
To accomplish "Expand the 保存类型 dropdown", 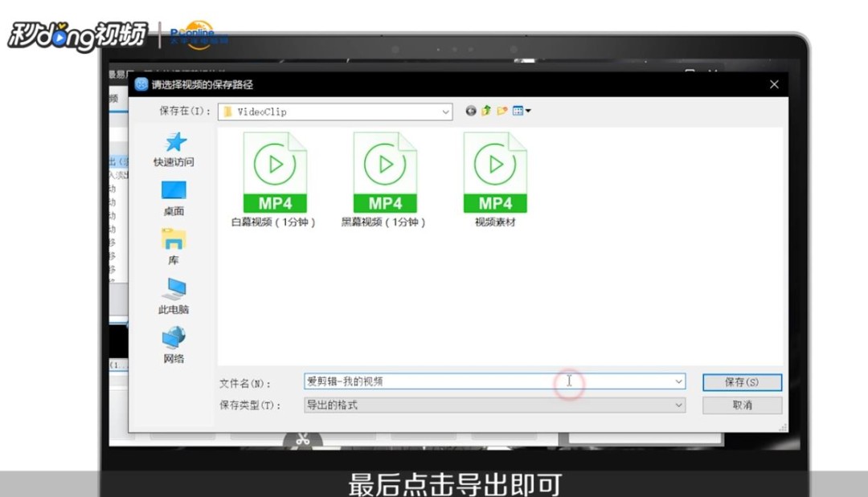I will (494, 405).
